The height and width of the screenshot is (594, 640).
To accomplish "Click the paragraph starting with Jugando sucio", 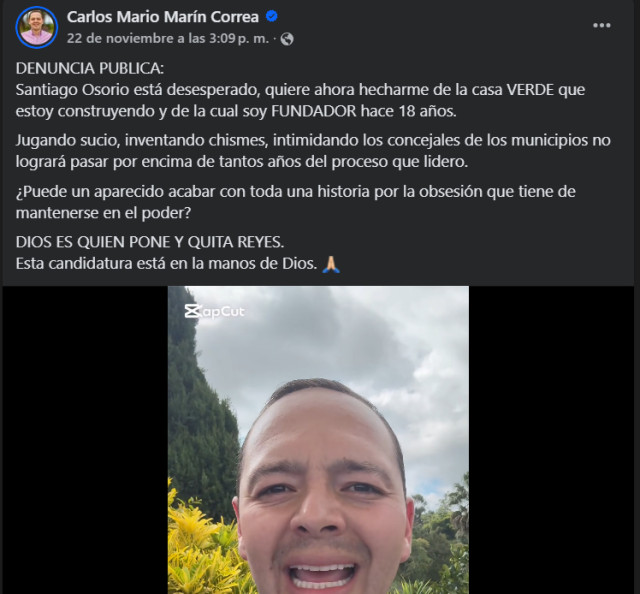I will (x=313, y=151).
